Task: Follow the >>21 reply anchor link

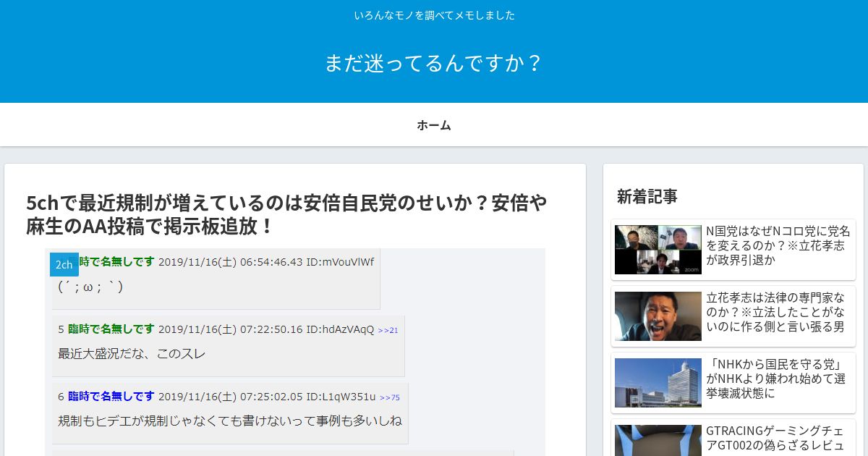Action: [x=388, y=330]
